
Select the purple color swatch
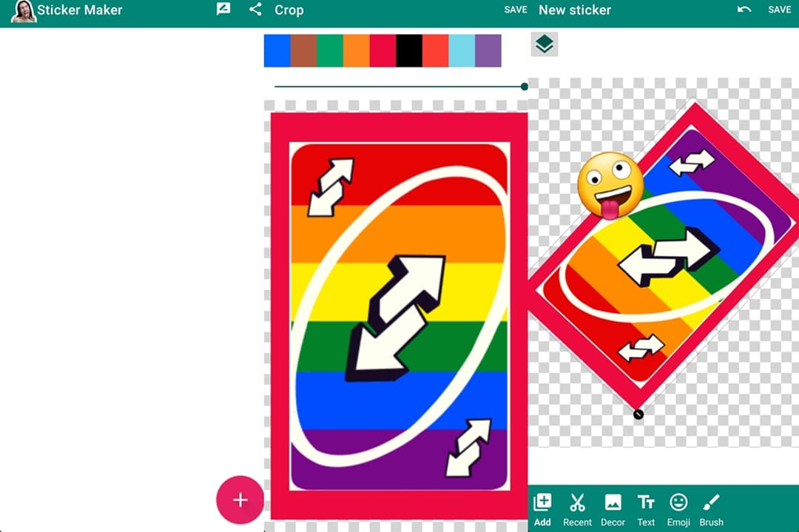488,50
